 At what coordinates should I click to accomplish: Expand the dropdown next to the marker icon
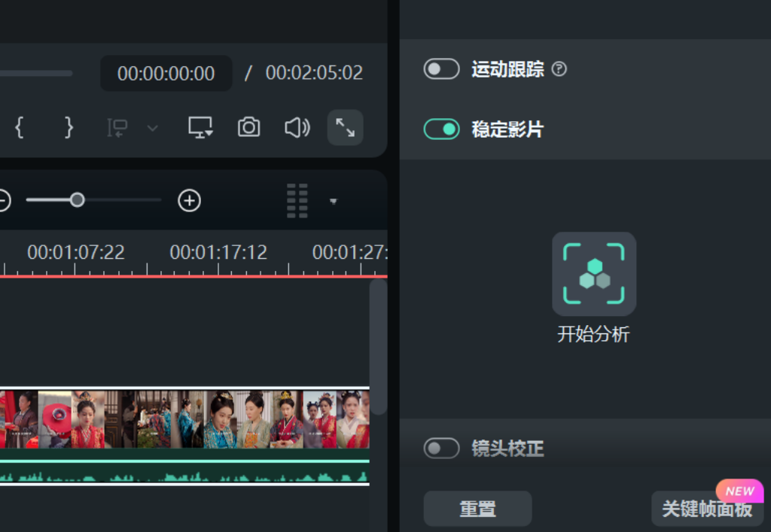(x=151, y=128)
